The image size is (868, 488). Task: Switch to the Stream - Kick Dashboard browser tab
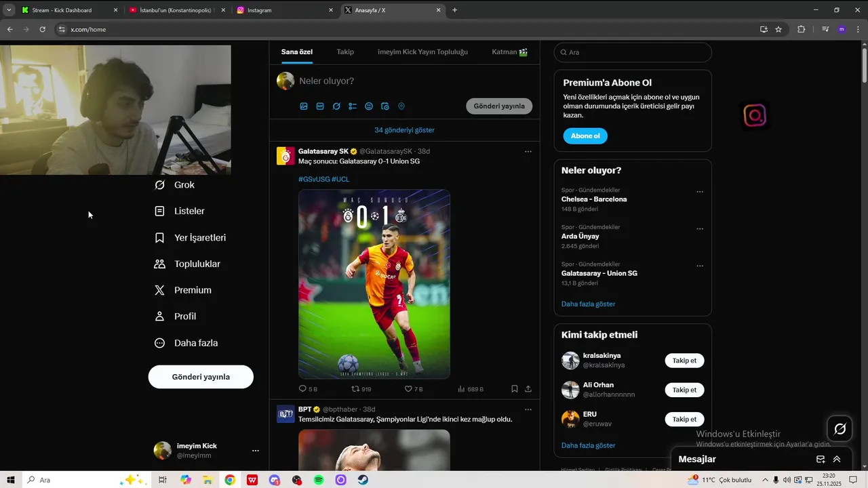(x=68, y=10)
